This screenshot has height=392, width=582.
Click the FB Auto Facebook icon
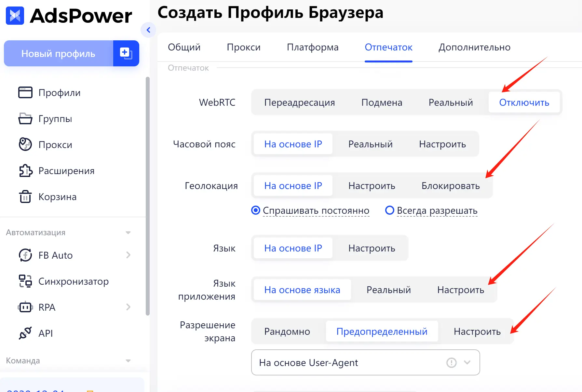(x=25, y=255)
